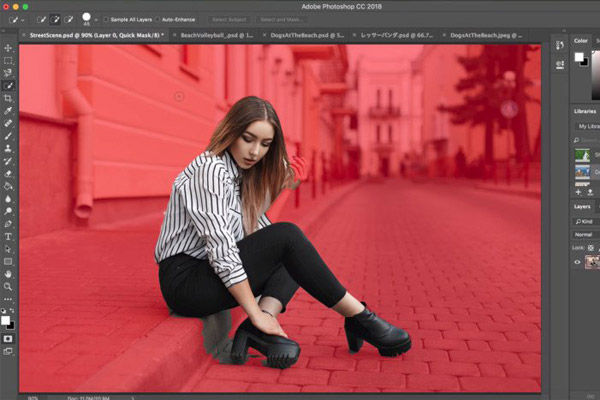
Task: Open the Normal blend mode dropdown
Action: pos(585,234)
